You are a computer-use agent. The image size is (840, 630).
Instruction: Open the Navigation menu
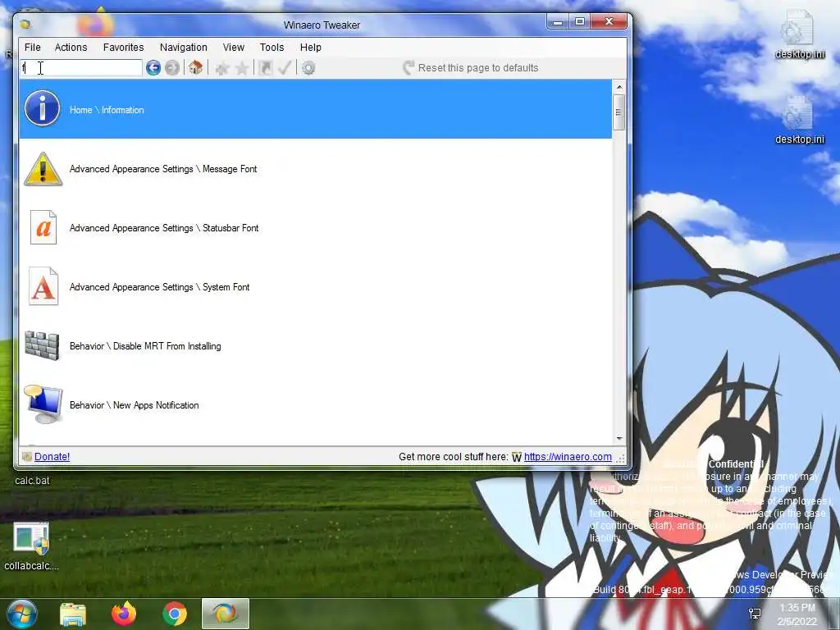pos(183,47)
